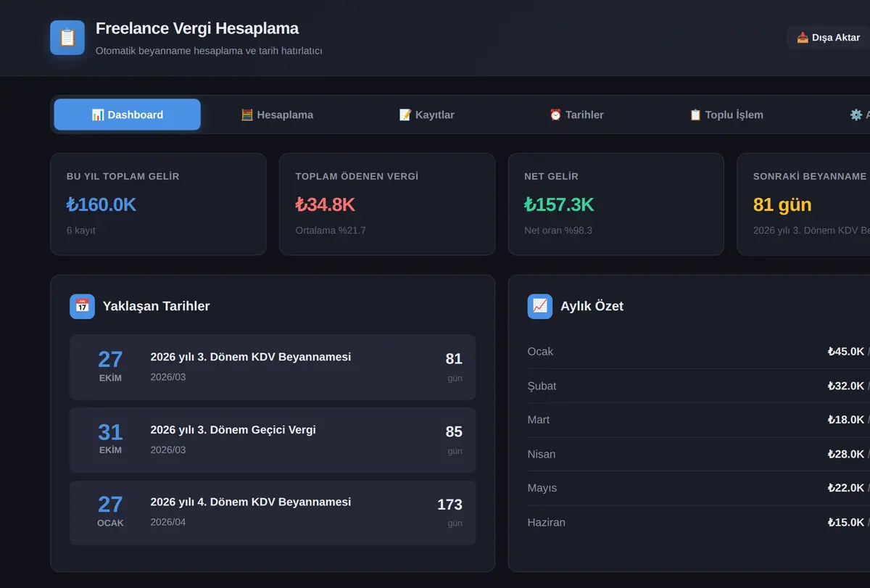Click the Mart row in Aylık Özet
Viewport: 870px width, 588px height.
tap(699, 420)
